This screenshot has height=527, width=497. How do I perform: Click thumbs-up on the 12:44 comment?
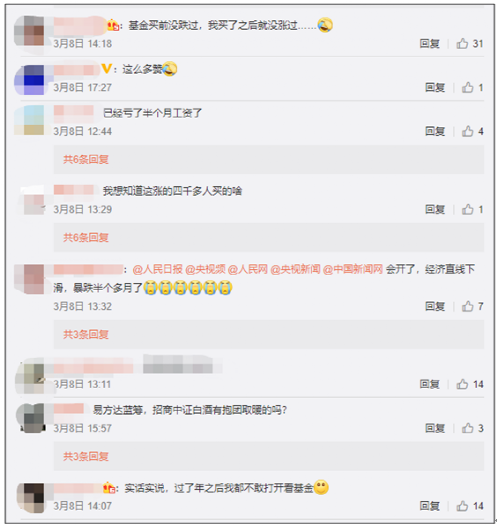(x=467, y=131)
